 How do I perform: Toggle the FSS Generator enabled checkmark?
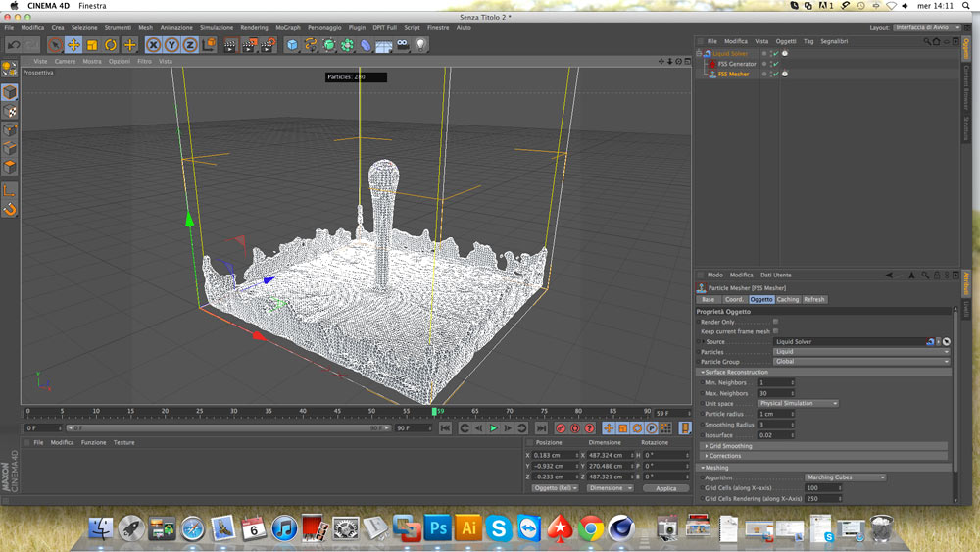pyautogui.click(x=775, y=64)
